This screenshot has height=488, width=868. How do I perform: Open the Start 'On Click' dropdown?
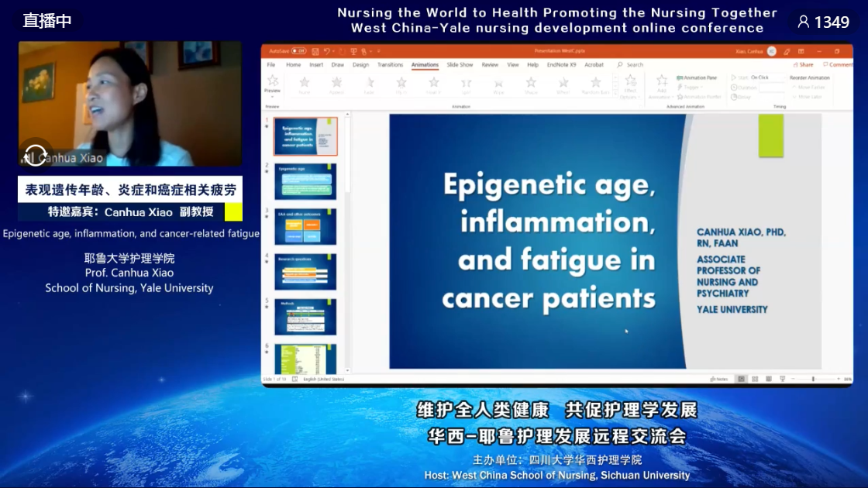coord(767,77)
